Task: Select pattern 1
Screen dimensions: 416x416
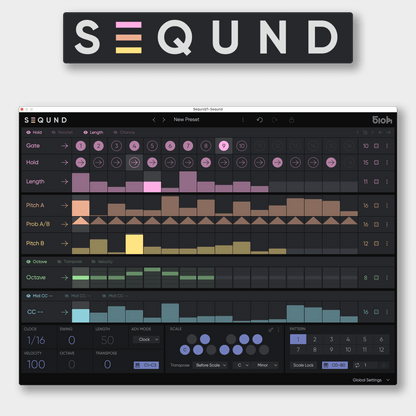Action: pos(298,339)
